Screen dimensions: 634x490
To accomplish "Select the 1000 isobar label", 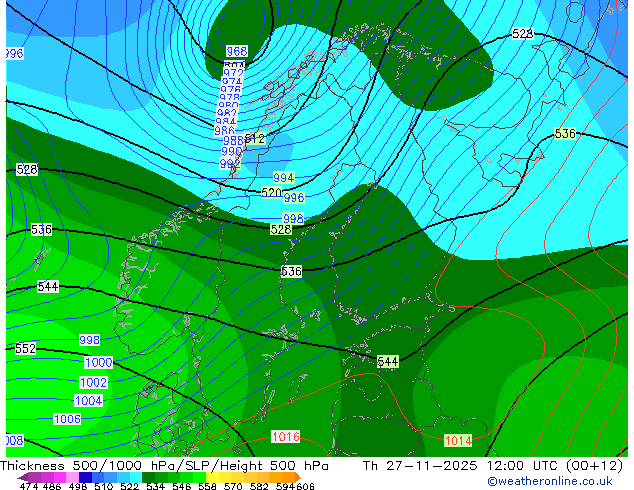I will coord(99,362).
